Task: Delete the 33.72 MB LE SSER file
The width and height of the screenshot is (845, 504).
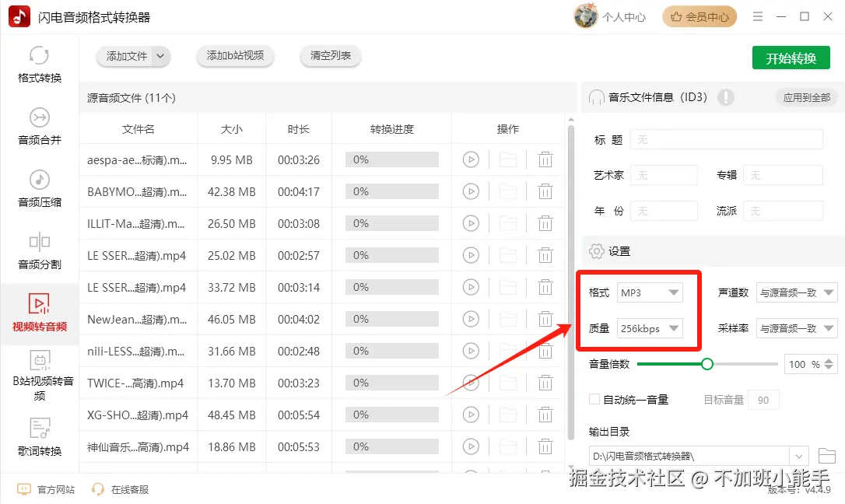Action: click(x=545, y=288)
